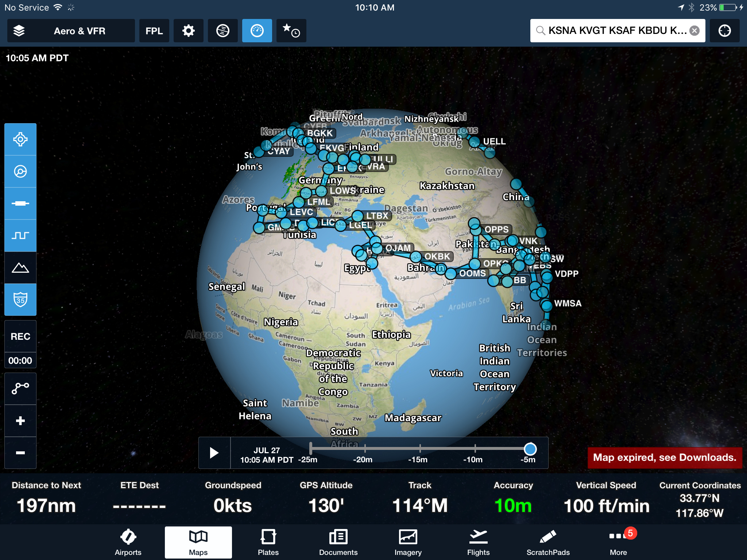
Task: Open the Flights tab
Action: [478, 542]
